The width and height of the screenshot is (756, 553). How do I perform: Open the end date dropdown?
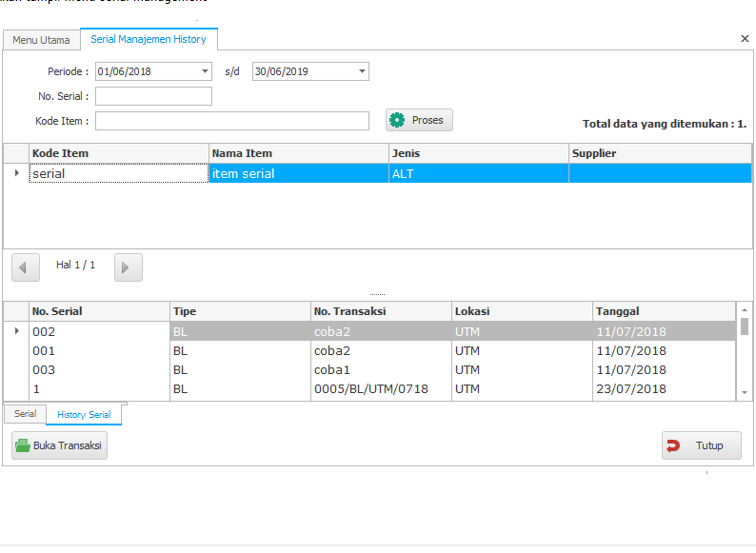tap(363, 71)
